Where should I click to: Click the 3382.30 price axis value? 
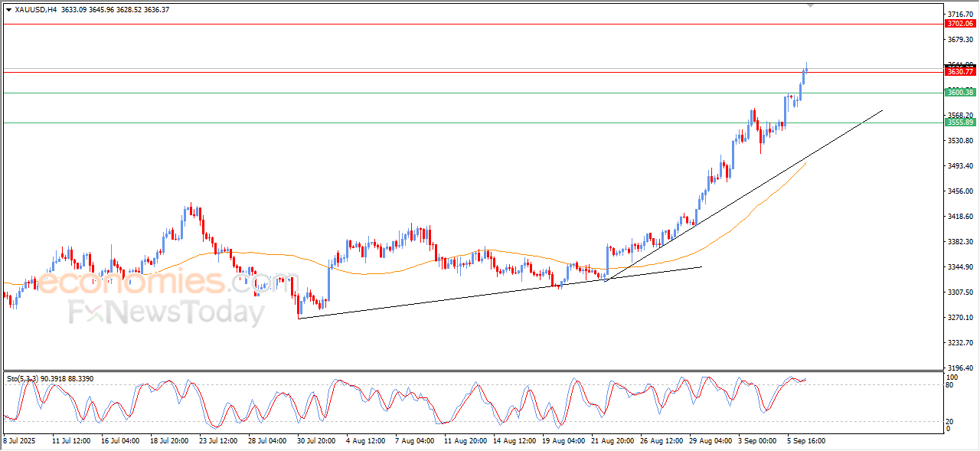(960, 242)
